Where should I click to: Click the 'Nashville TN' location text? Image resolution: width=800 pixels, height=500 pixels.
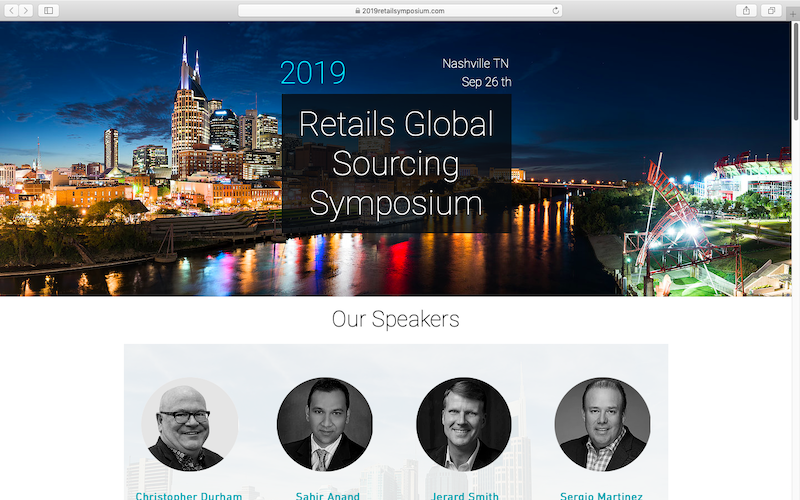[x=476, y=63]
